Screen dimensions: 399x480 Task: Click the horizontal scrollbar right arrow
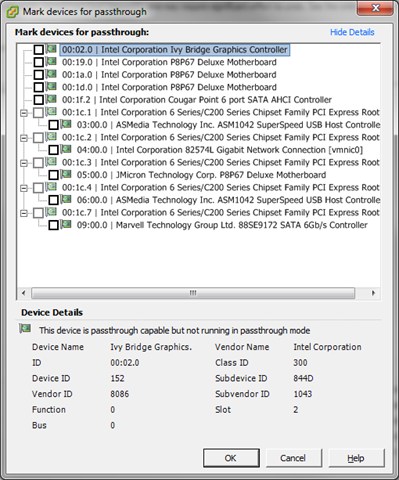[x=373, y=293]
